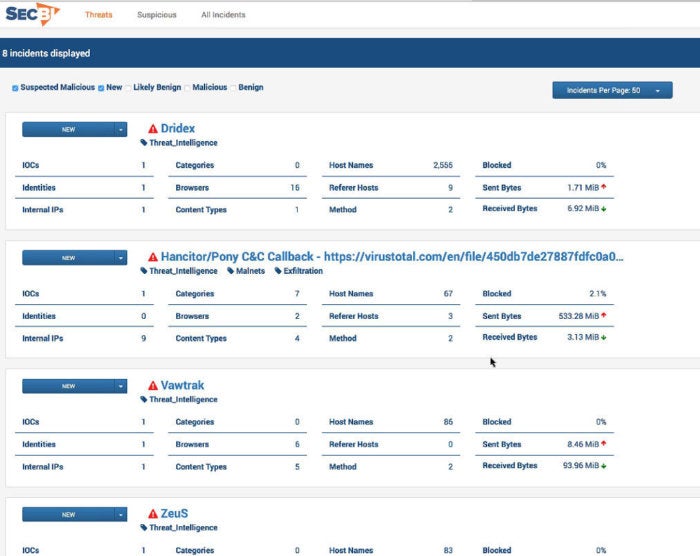Click Threat_Intelligence tag icon under Hancitor/Pony
700x556 pixels.
click(x=143, y=271)
